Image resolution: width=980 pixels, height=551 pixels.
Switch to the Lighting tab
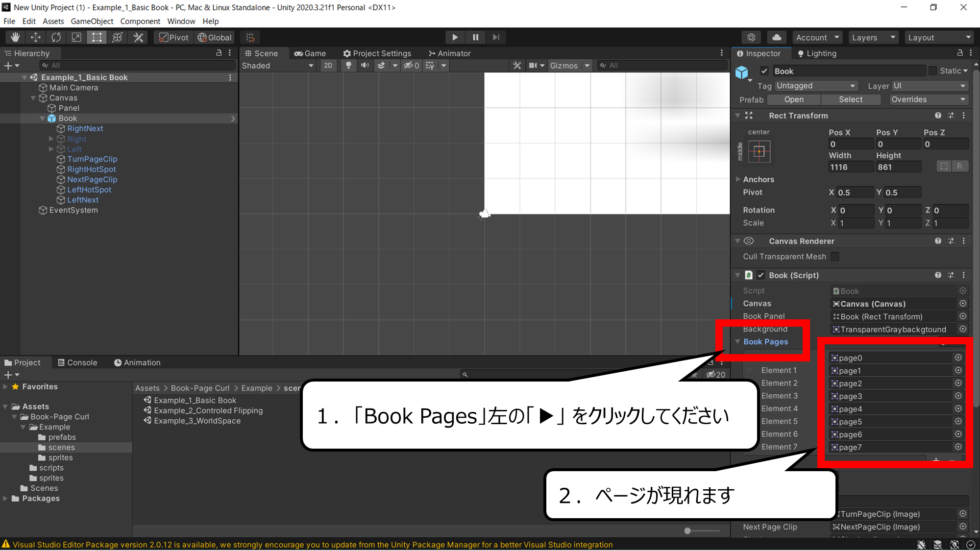click(817, 53)
